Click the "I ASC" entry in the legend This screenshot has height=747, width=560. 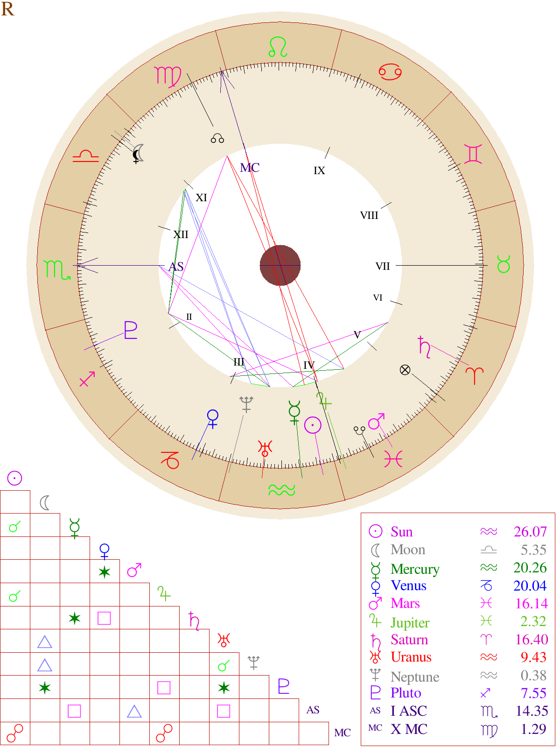(409, 711)
